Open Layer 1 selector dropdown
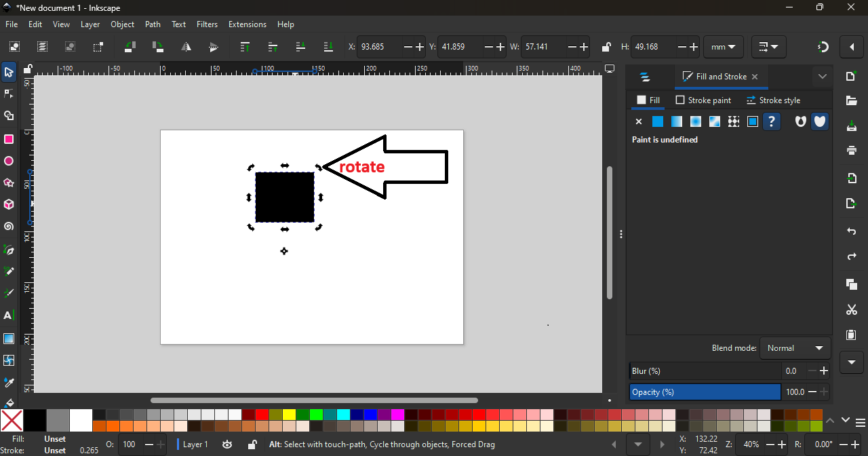 pos(195,444)
